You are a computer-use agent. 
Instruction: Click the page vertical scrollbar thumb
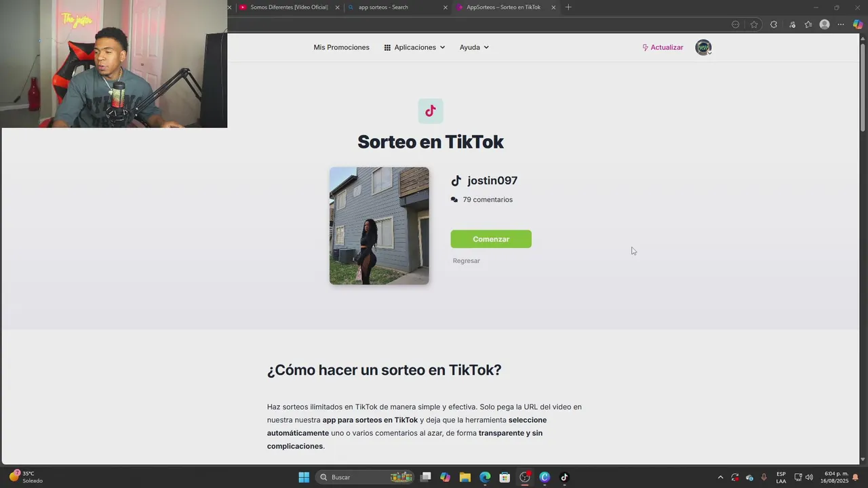coord(863,88)
